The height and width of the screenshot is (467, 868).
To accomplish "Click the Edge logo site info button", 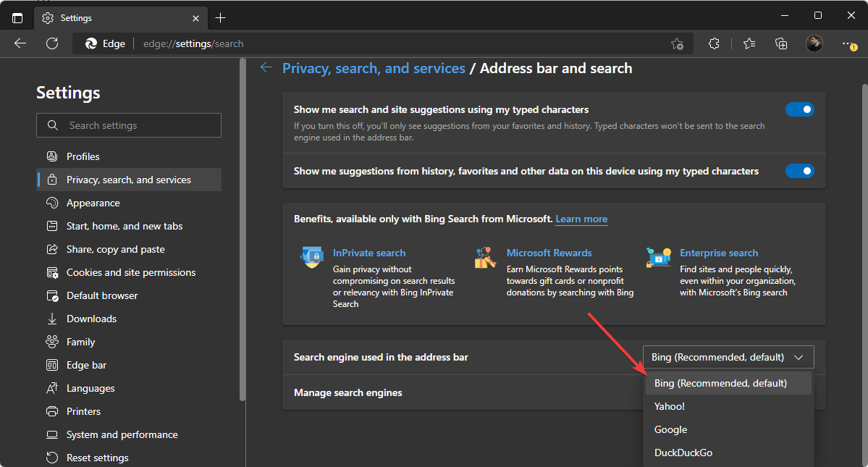I will point(105,43).
